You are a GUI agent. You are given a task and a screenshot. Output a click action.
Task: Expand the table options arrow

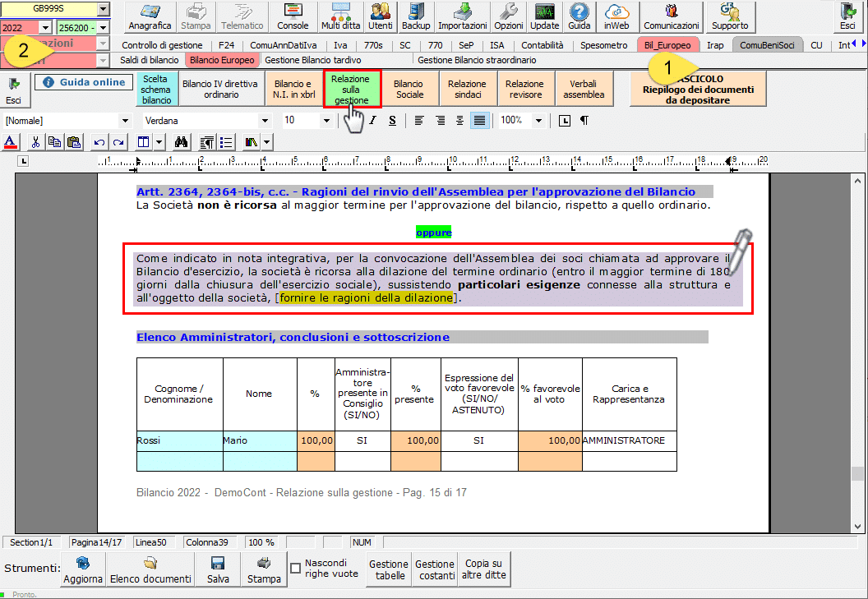click(x=159, y=142)
